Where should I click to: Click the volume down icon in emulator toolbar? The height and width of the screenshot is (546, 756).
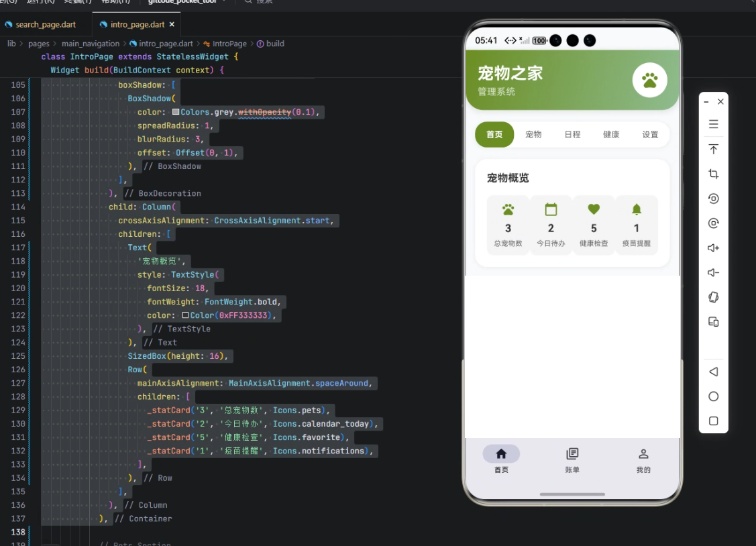(714, 273)
